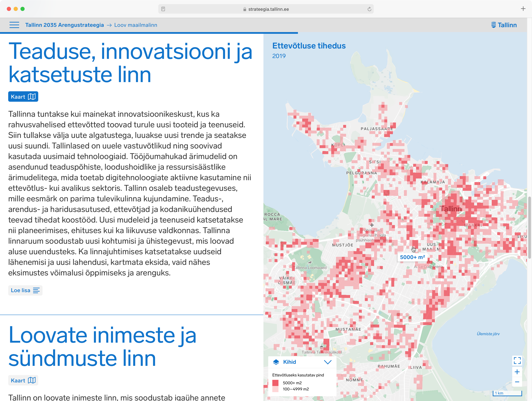Click the Tallinn logo in header
532x401 pixels.
tap(504, 25)
